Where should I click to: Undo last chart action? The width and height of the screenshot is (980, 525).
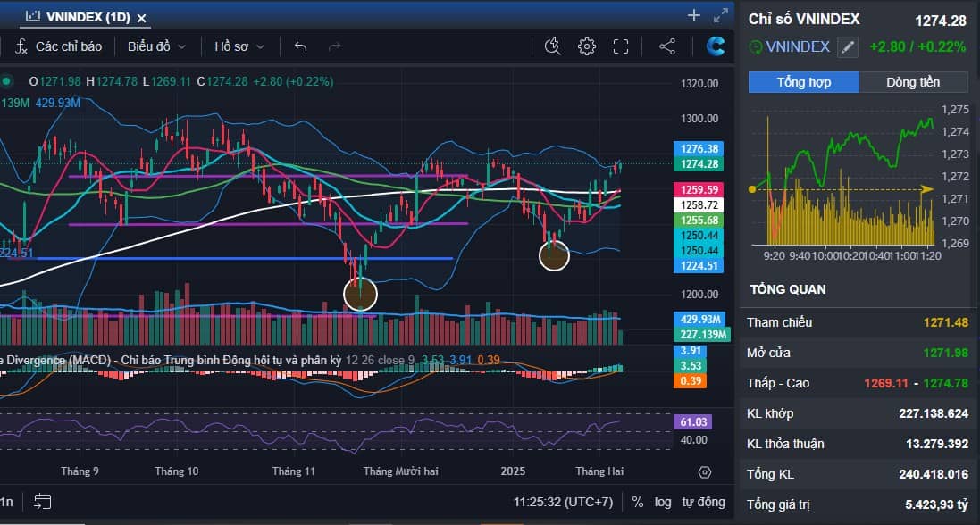[x=301, y=46]
